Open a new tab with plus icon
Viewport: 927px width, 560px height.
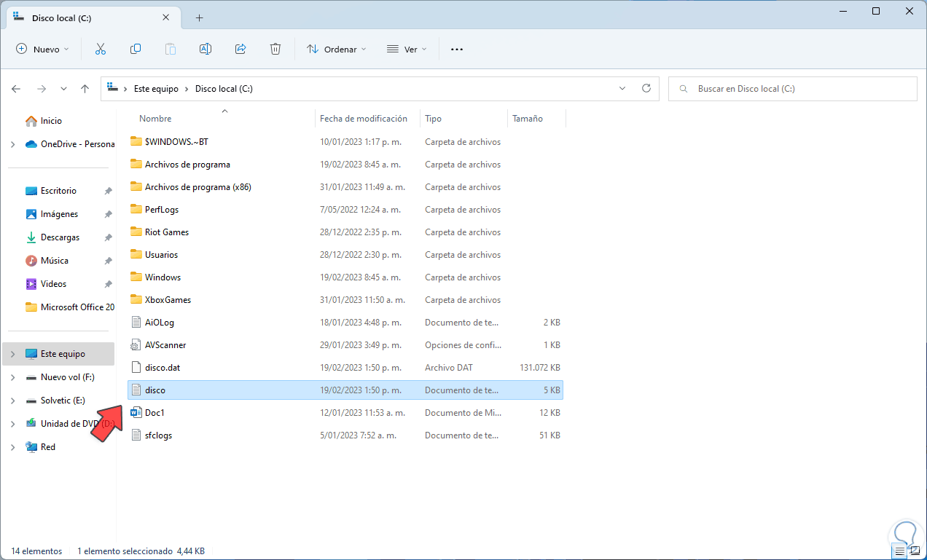pos(200,17)
